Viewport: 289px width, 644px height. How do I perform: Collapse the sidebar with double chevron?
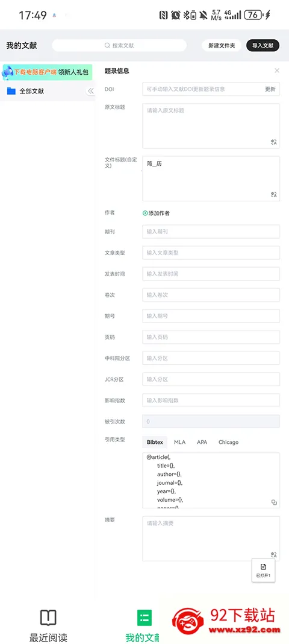pos(90,91)
